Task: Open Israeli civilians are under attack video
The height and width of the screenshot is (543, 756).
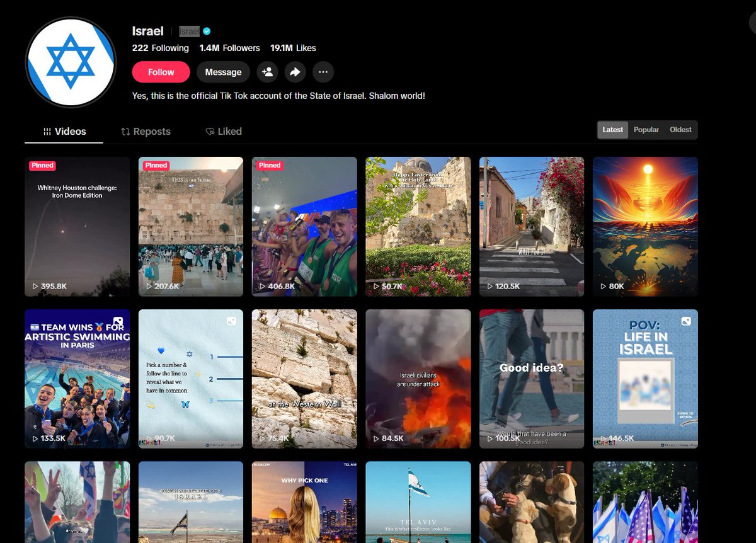Action: tap(418, 379)
